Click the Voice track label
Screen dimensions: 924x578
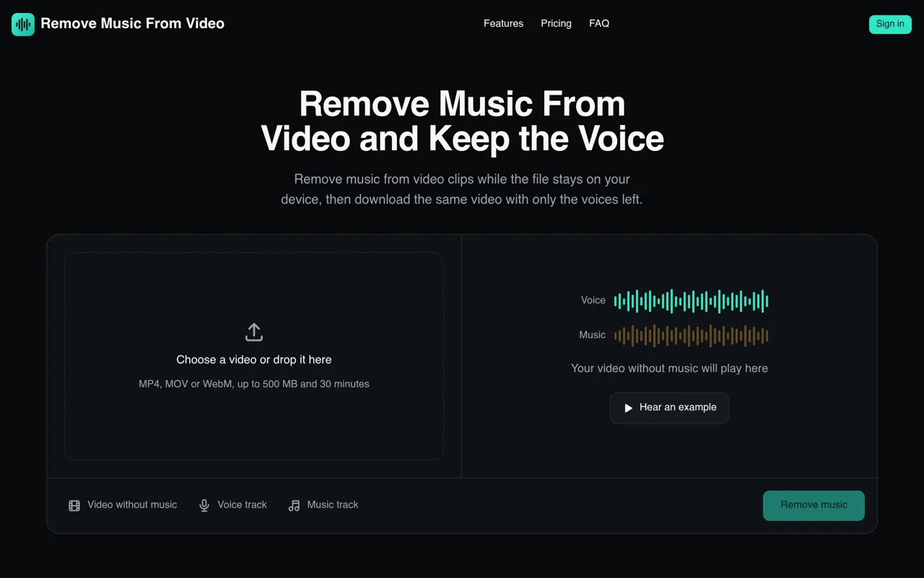tap(242, 505)
